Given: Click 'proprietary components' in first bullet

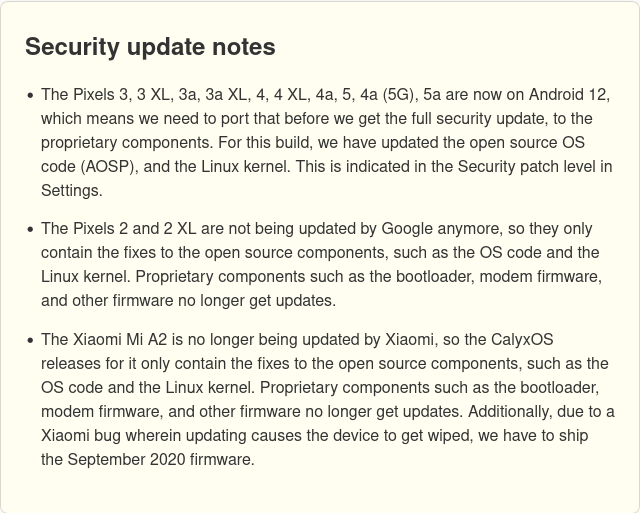Looking at the screenshot, I should point(127,143).
